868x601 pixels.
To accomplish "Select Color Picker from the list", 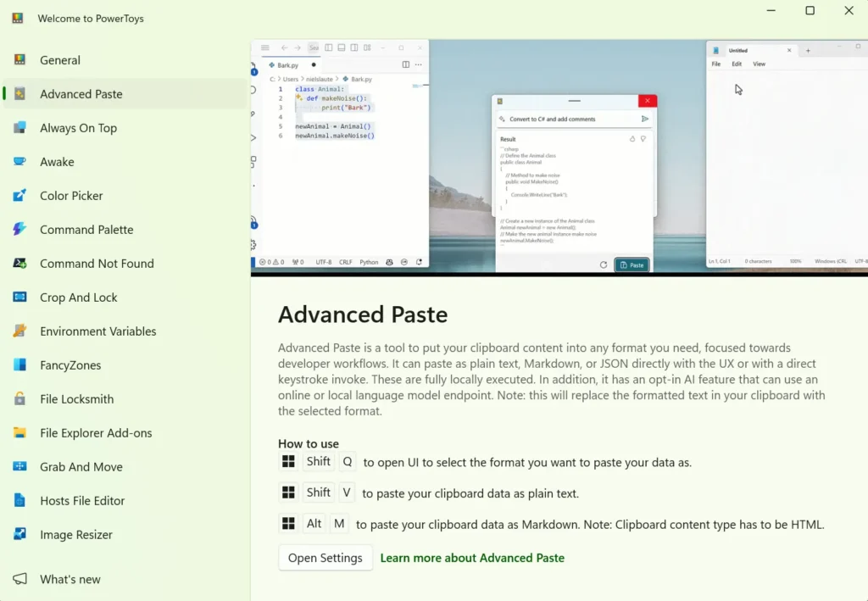I will point(125,195).
